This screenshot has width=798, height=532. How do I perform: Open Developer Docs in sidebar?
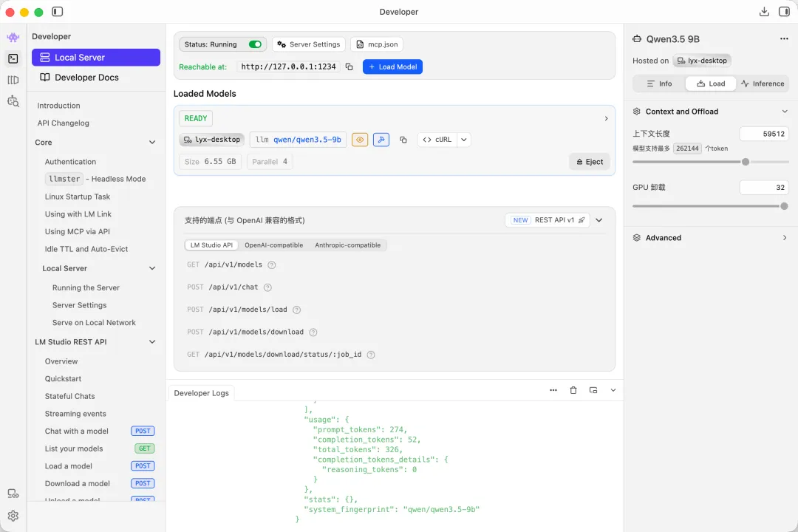point(95,78)
